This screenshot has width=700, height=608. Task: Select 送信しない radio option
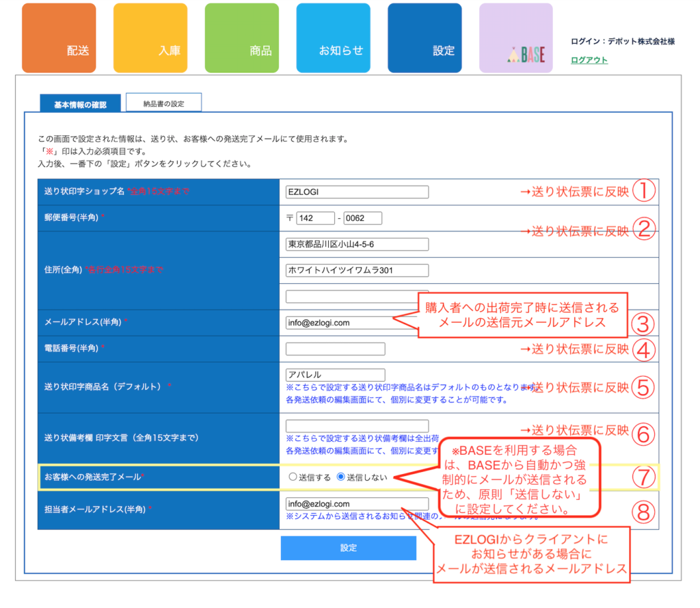tap(341, 477)
